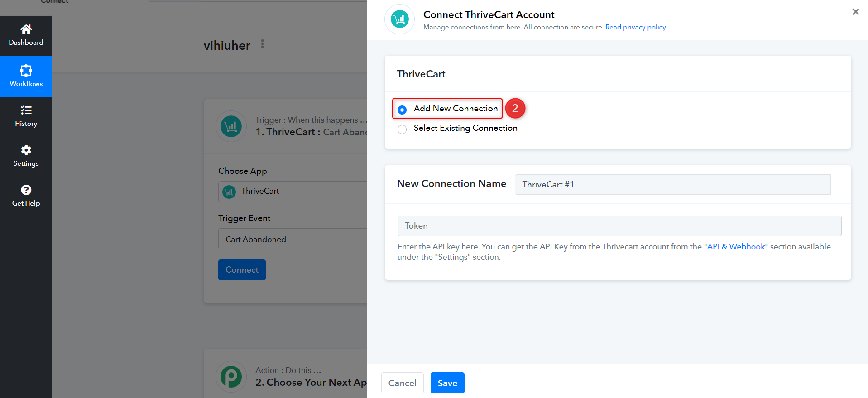Viewport: 868px width, 398px height.
Task: Expand the Choose App ThriveCart dropdown
Action: (x=293, y=192)
